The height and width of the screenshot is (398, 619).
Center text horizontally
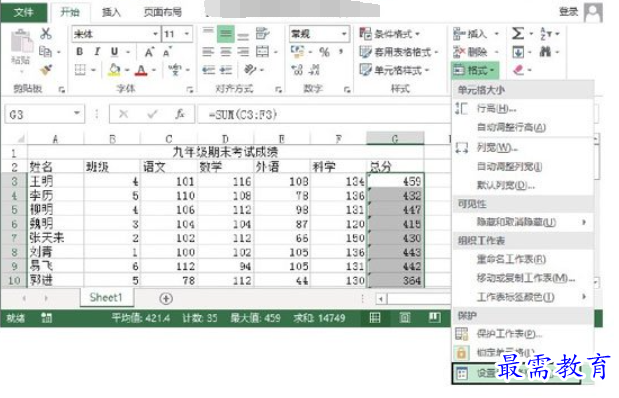pyautogui.click(x=225, y=52)
